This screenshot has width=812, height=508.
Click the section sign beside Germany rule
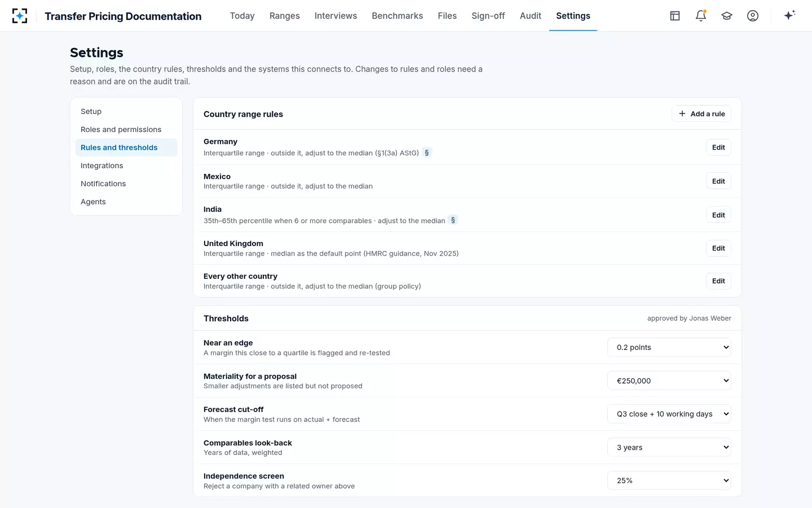[x=427, y=152]
